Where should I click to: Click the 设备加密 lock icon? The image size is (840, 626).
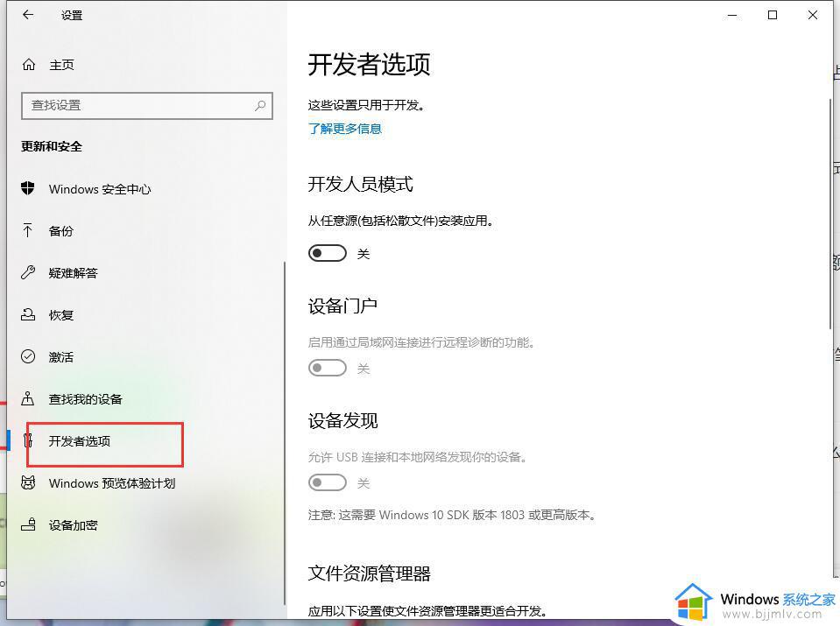[x=28, y=524]
